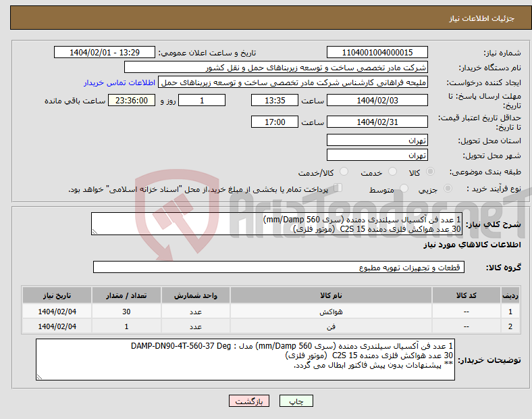Click the delivery province field تهران
Viewport: 532px width, 419px height.
[x=377, y=140]
